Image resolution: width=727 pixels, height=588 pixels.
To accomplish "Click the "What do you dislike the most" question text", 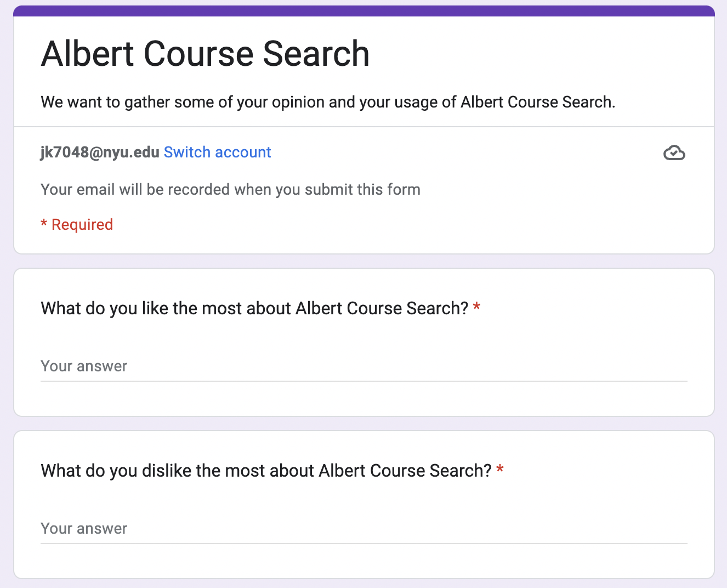I will [266, 471].
